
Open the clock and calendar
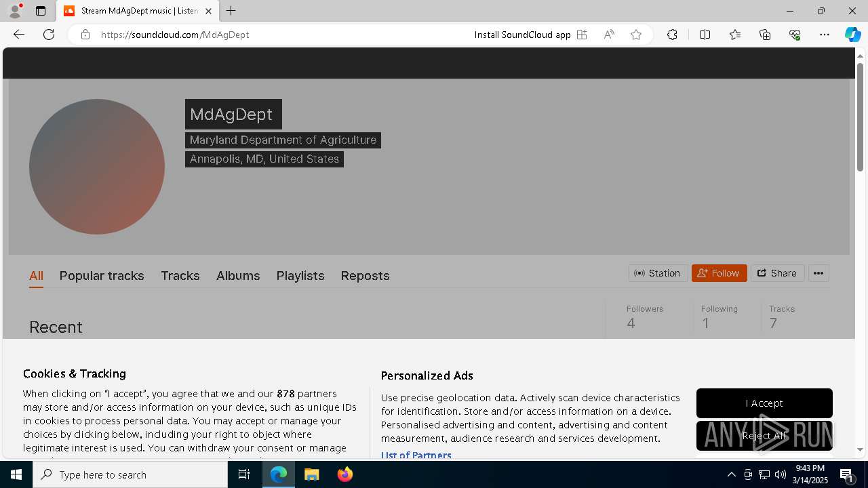810,474
